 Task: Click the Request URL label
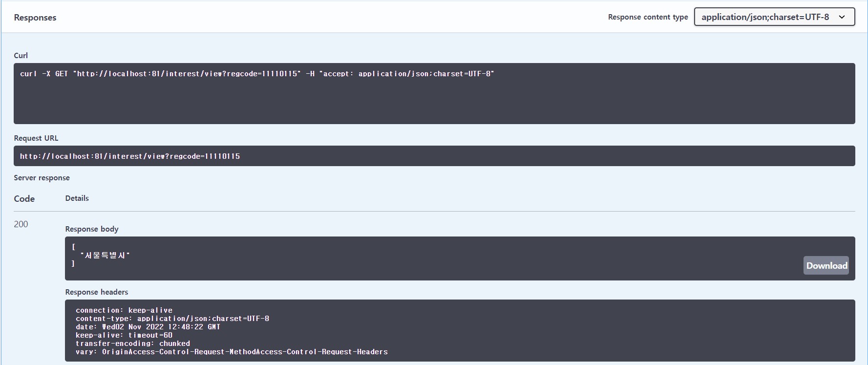[36, 138]
